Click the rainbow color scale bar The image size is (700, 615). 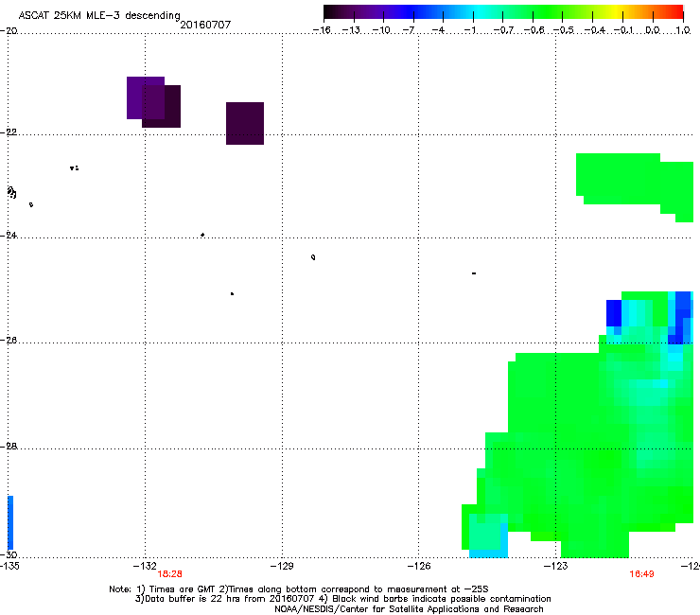(x=503, y=12)
